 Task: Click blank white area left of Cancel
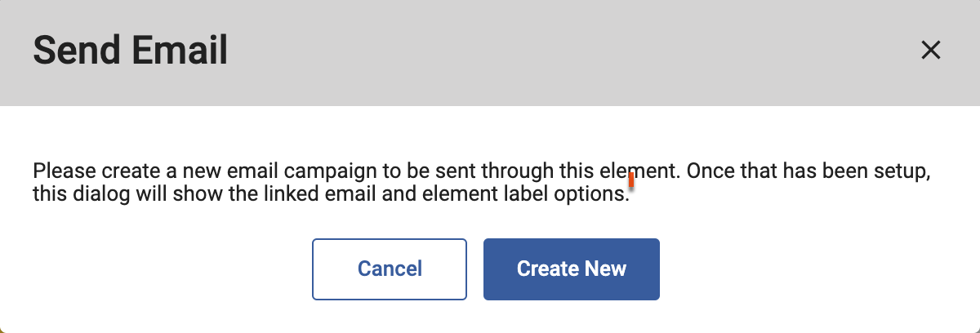point(163,269)
